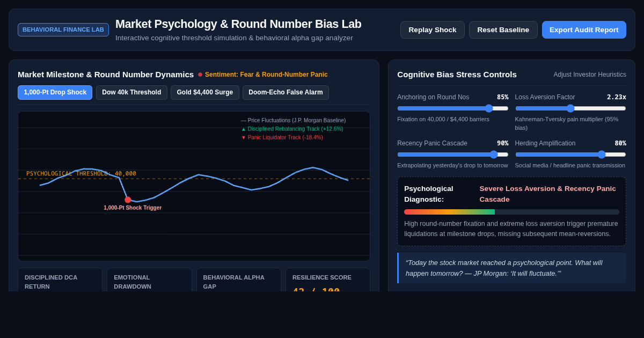Click the Anchoring value '85%'

(502, 97)
